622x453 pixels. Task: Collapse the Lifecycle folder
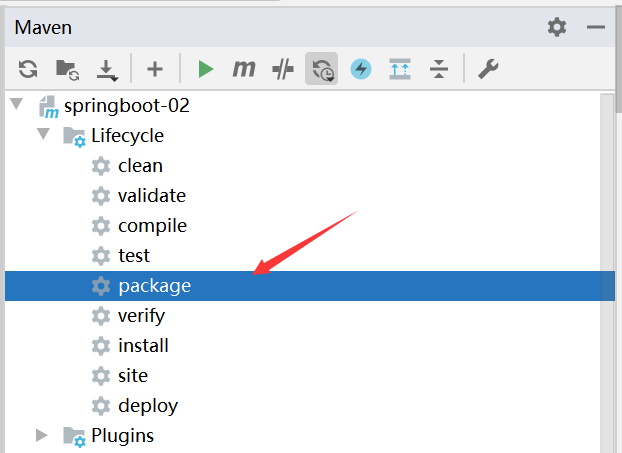tap(43, 134)
